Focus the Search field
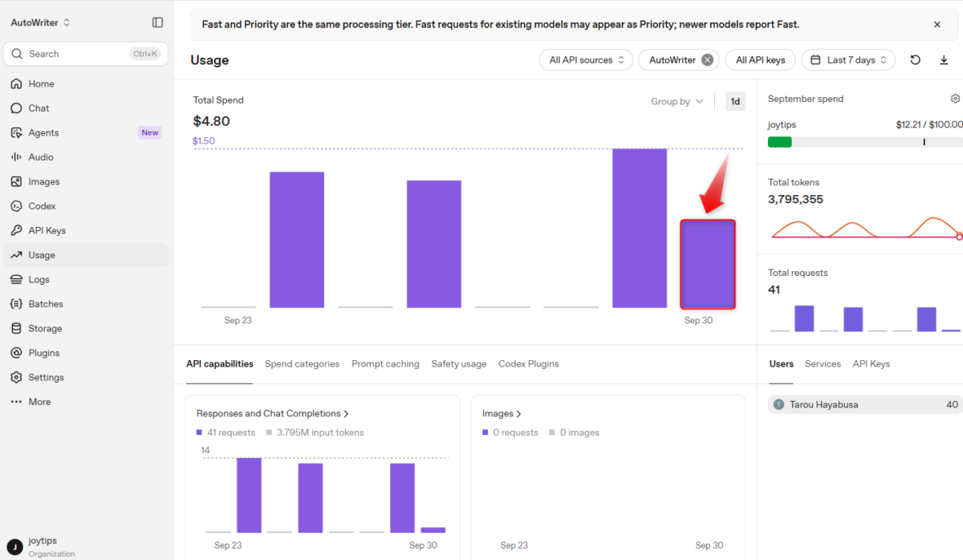 click(86, 54)
